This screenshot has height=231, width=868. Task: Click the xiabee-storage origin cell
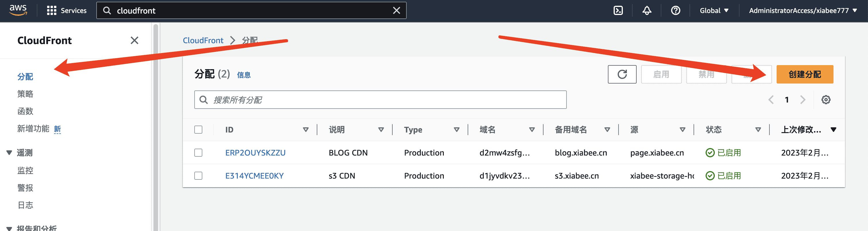(662, 176)
